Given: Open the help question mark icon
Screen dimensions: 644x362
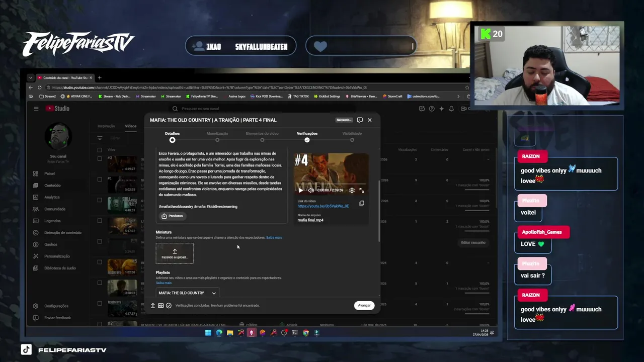Looking at the screenshot, I should tap(432, 109).
